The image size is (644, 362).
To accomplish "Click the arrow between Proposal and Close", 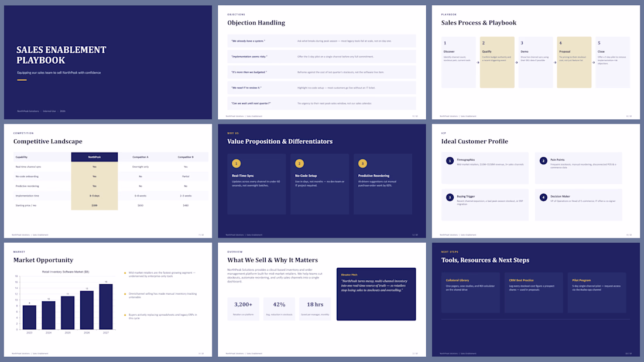I will click(x=594, y=63).
